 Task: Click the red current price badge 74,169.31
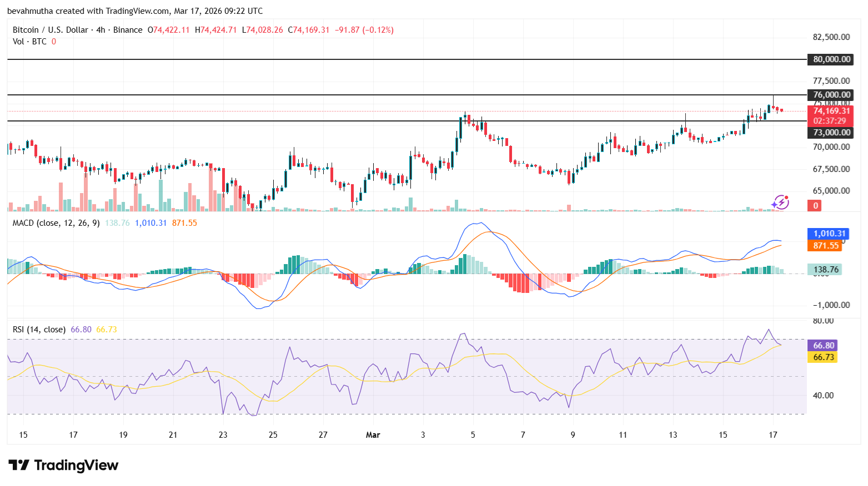pyautogui.click(x=831, y=110)
